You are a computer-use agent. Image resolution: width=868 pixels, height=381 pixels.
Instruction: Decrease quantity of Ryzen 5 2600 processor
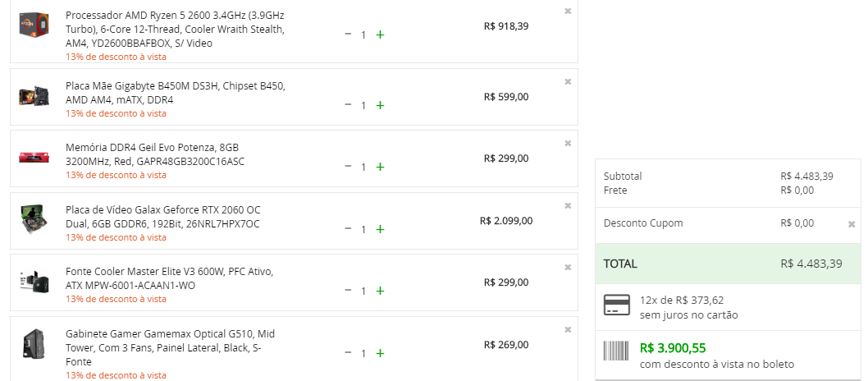(348, 34)
